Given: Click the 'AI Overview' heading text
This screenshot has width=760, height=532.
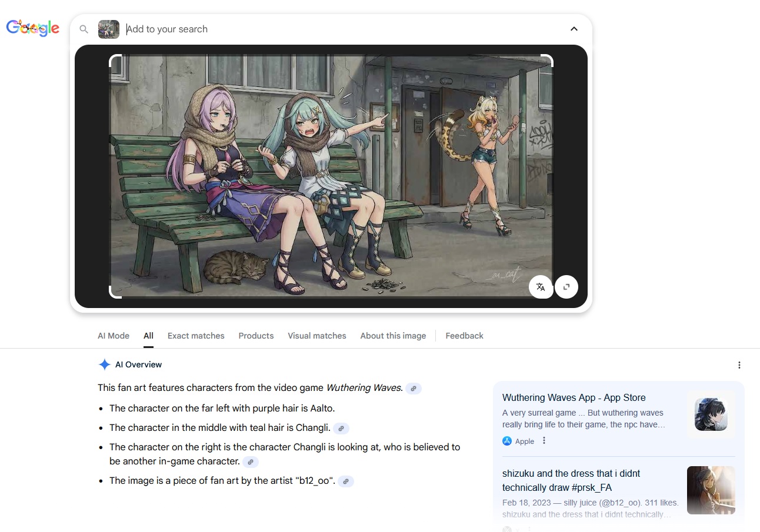Looking at the screenshot, I should click(138, 364).
